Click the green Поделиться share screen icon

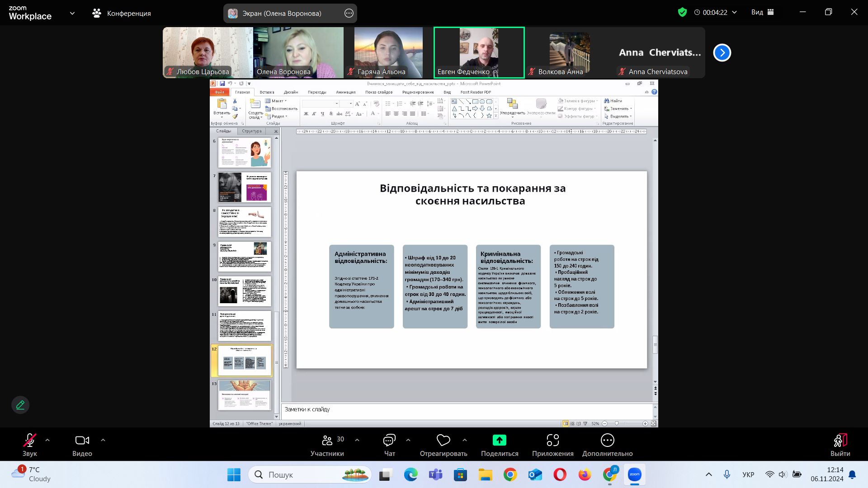499,441
